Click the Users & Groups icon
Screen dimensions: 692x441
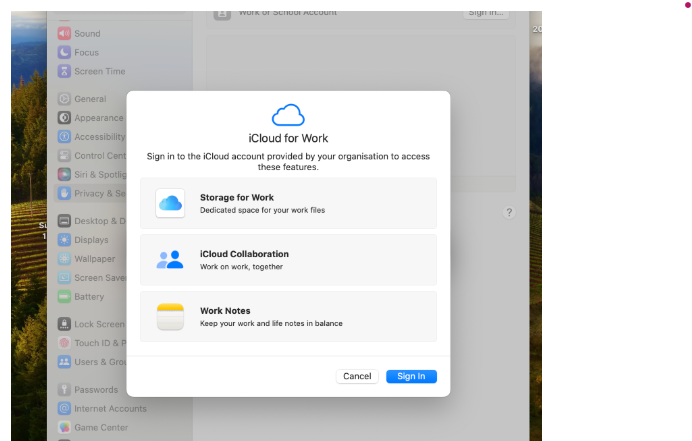tap(64, 362)
